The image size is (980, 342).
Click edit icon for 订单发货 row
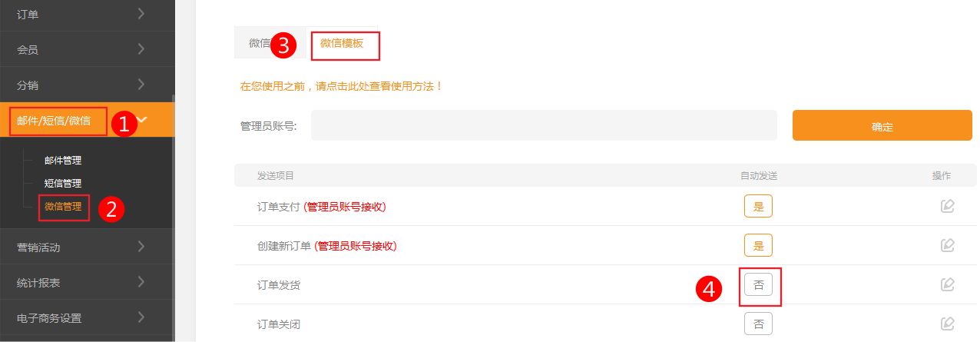point(947,284)
